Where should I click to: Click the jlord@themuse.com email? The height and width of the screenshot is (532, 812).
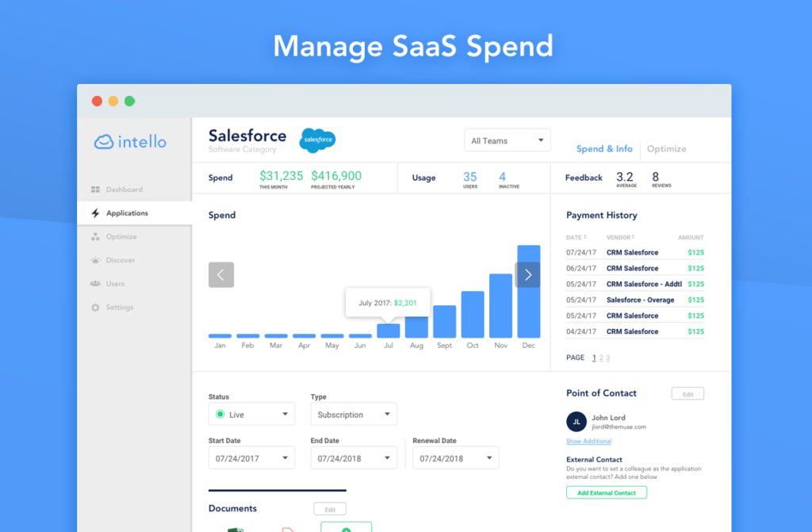619,427
